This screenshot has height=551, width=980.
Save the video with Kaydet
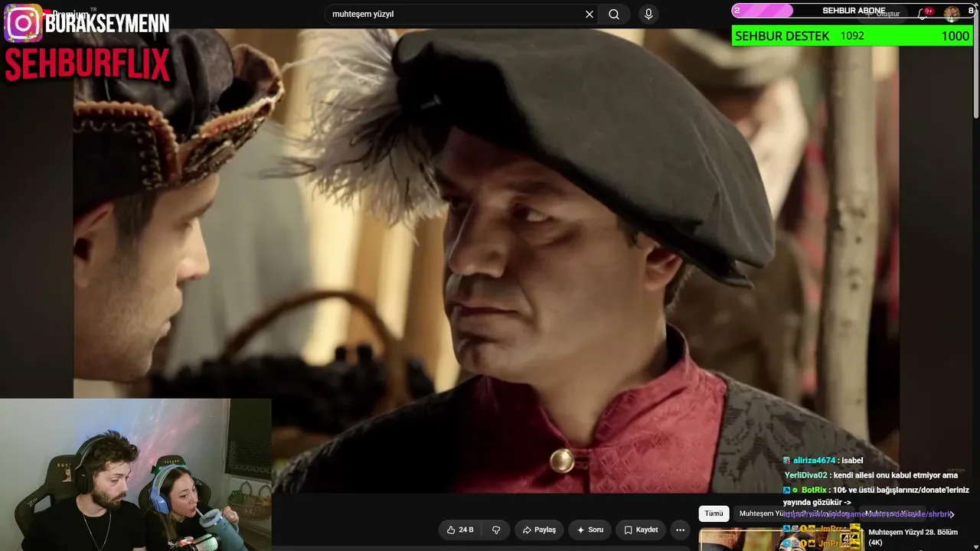[641, 530]
